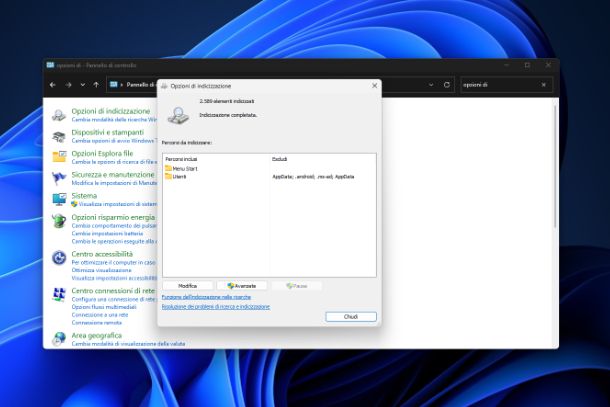Close the Opzioni di indicizzazione dialog with X
Image resolution: width=610 pixels, height=407 pixels.
374,86
